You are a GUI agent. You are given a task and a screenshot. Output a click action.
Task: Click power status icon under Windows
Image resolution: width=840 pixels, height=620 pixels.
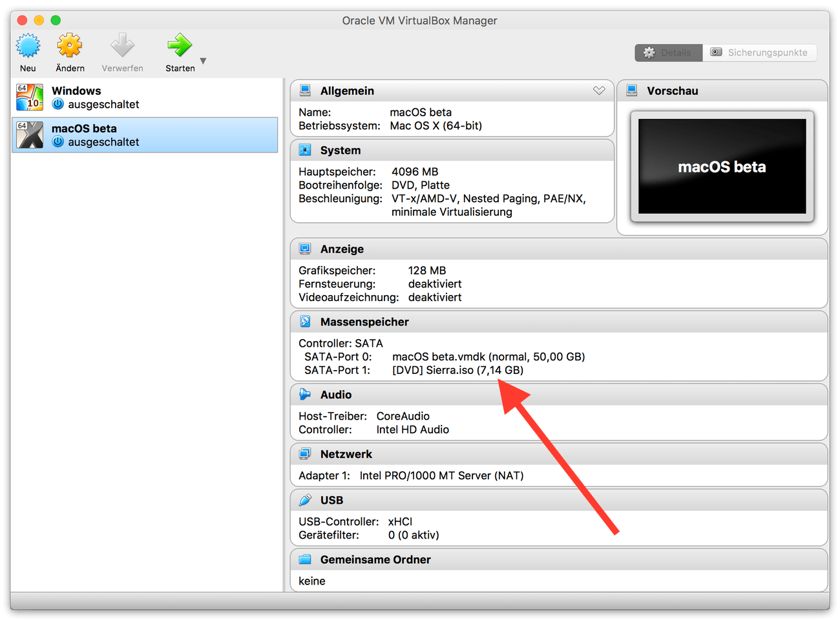(x=58, y=104)
